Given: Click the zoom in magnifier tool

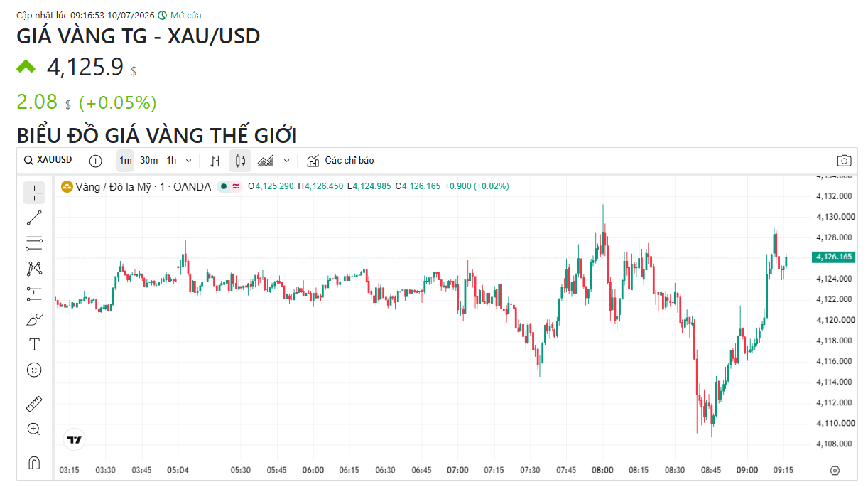Looking at the screenshot, I should (x=34, y=429).
